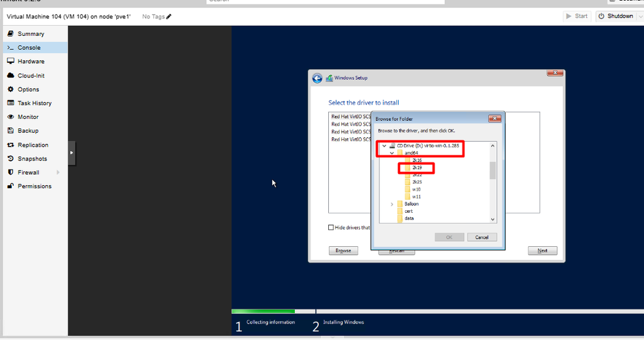Click the Permissions unlock icon
The width and height of the screenshot is (644, 340).
pos(11,186)
